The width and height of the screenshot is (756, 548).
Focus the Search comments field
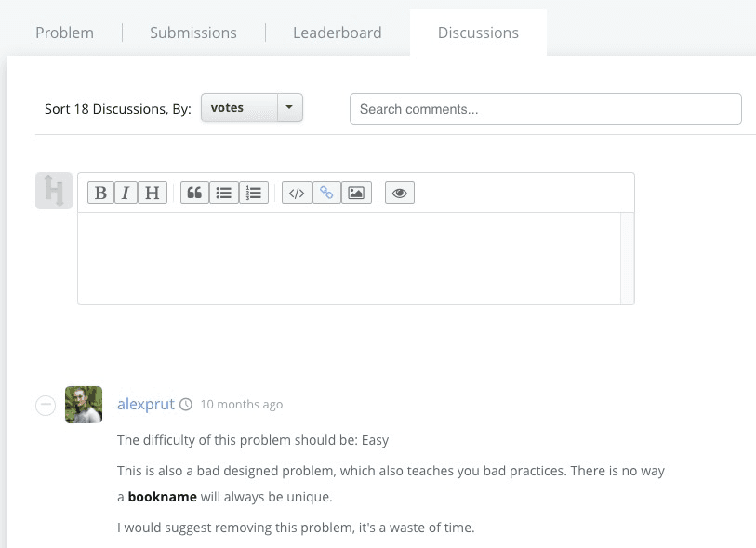(545, 109)
